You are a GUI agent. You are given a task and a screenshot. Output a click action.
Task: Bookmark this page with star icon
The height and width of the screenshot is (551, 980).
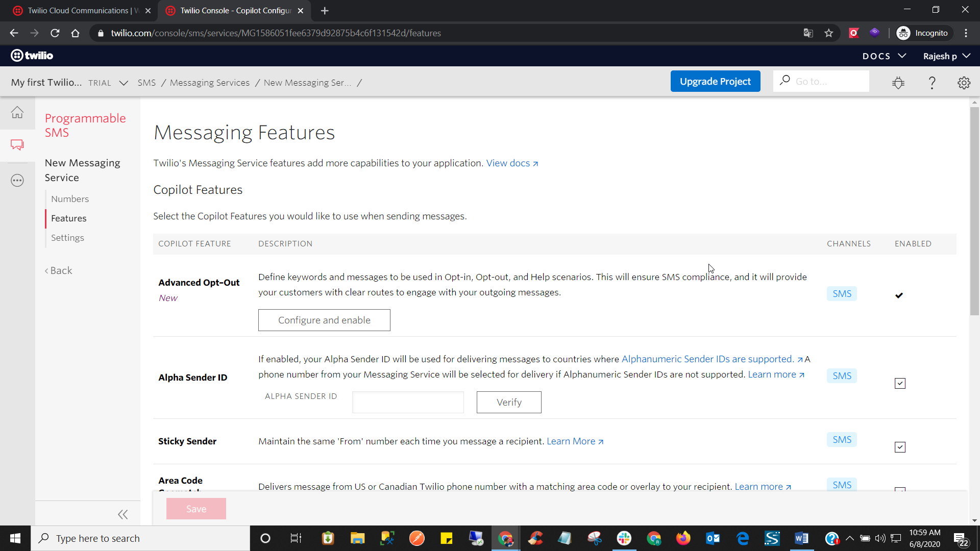click(x=828, y=33)
